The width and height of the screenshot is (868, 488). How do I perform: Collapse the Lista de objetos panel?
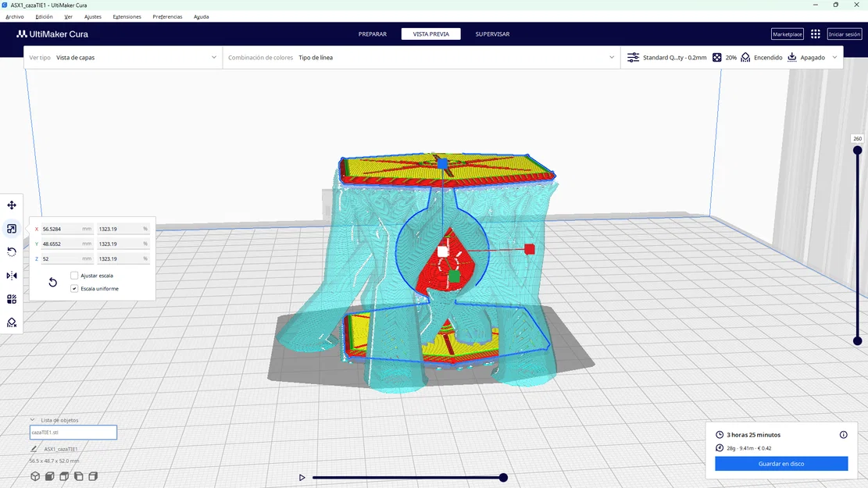(33, 419)
